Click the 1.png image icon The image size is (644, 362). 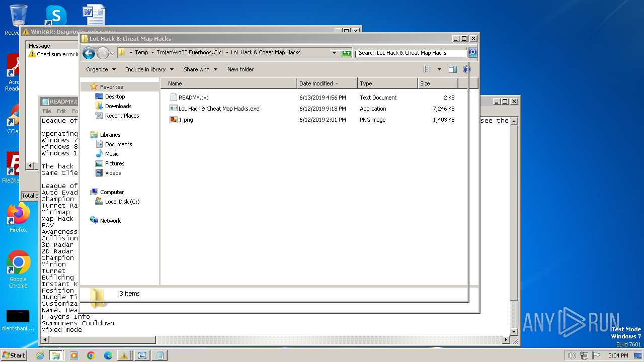(x=174, y=120)
